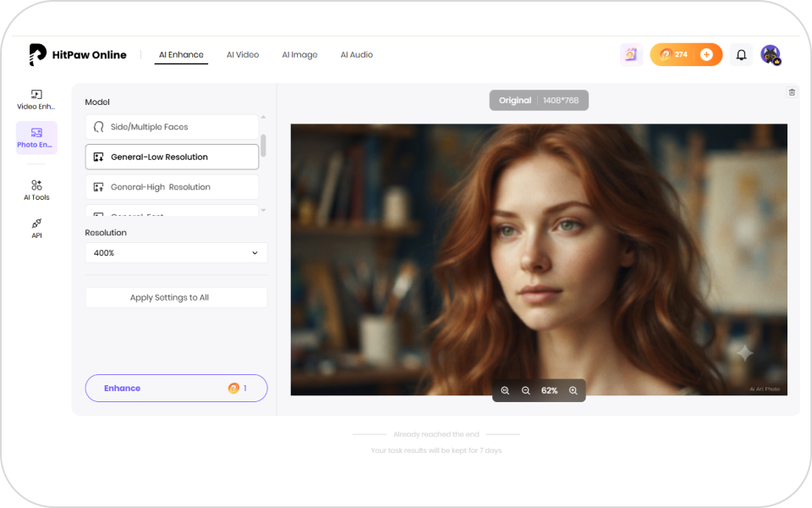Click the model list up arrow
This screenshot has width=812, height=508.
[263, 118]
